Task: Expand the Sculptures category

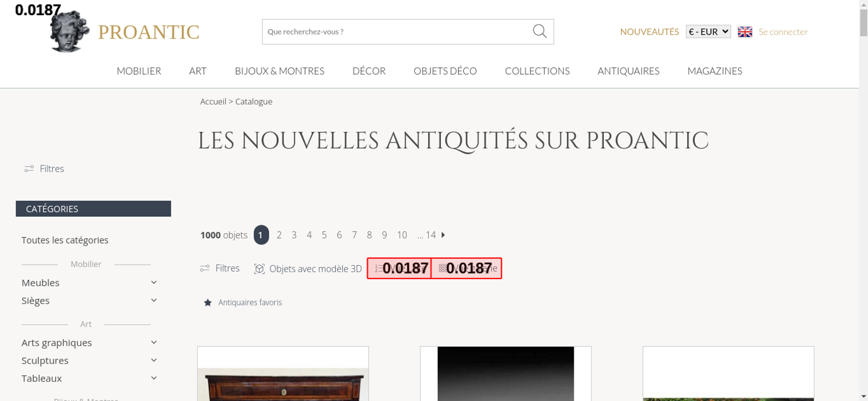Action: point(154,360)
